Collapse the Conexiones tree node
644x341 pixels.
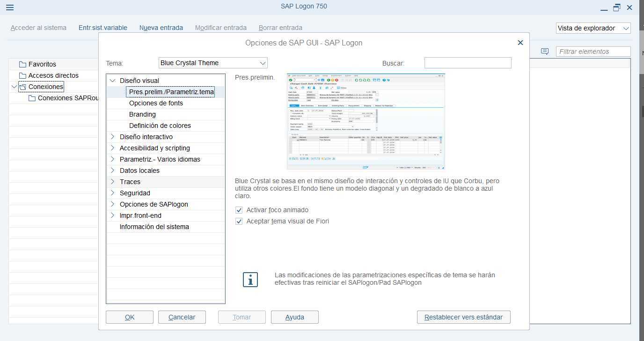14,87
